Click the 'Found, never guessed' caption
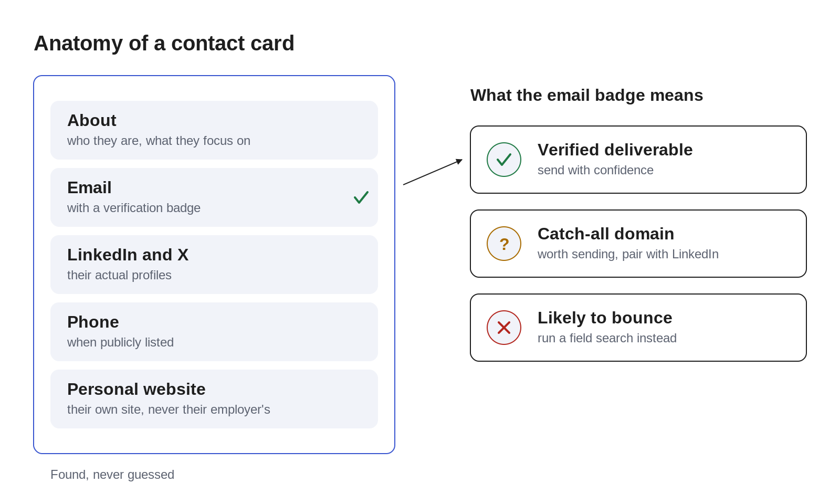 (x=112, y=475)
